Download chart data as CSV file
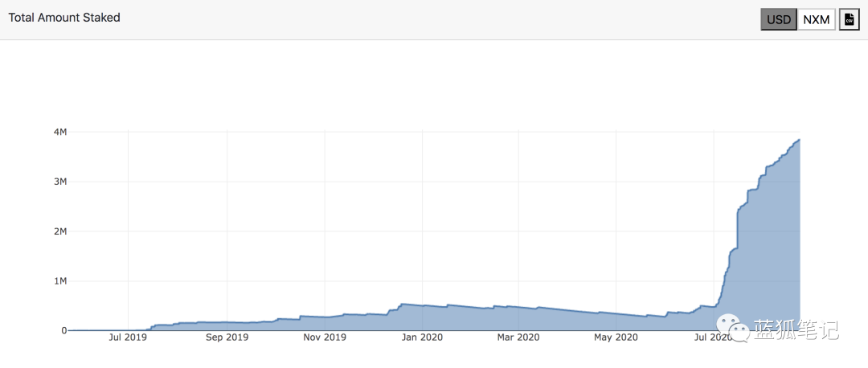The width and height of the screenshot is (868, 368). click(850, 20)
